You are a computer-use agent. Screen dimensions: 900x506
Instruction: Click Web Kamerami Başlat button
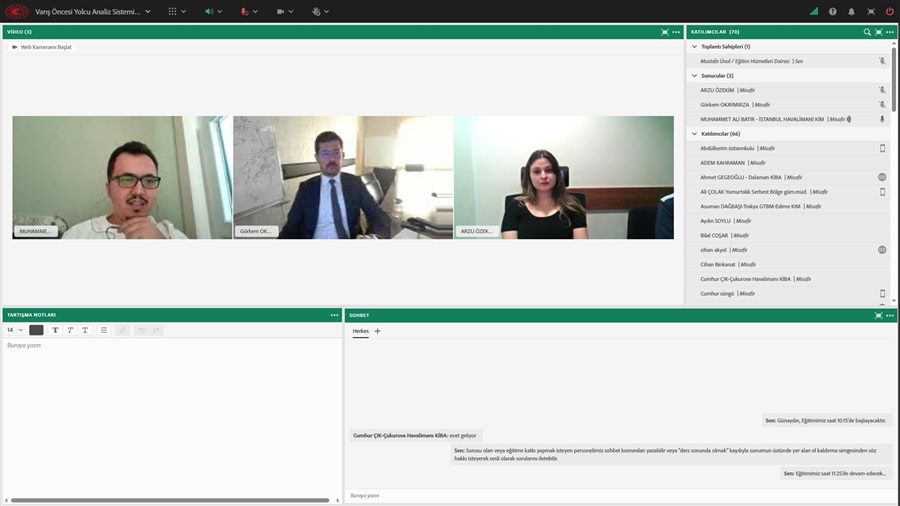click(x=42, y=47)
